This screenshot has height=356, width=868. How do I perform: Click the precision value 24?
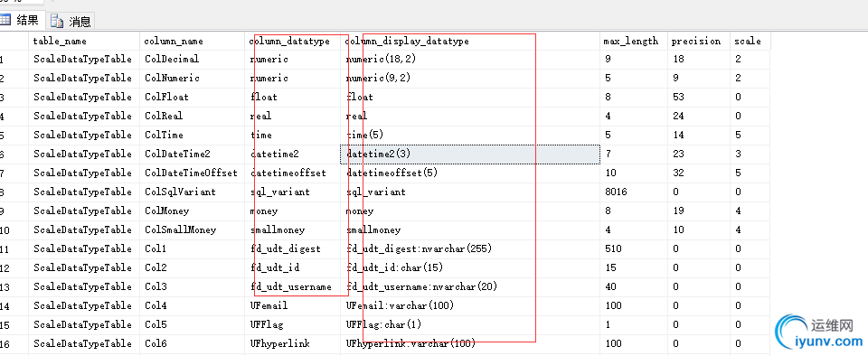699,116
